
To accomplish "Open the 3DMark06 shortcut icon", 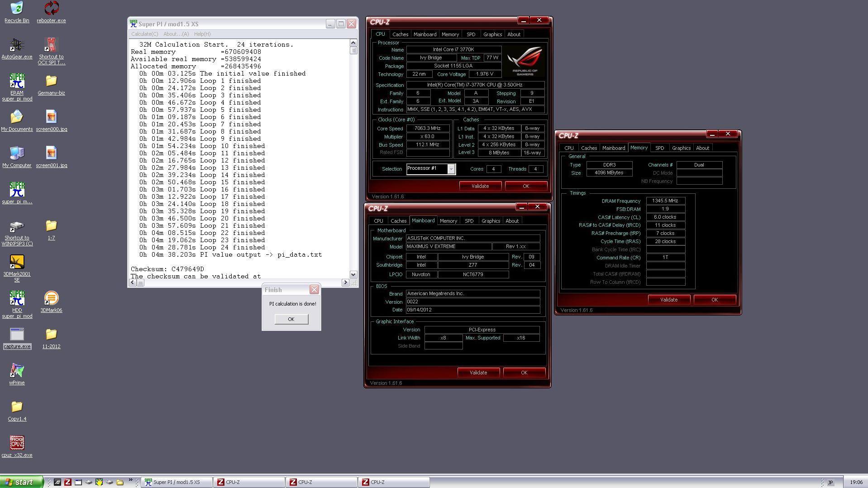I will (x=51, y=299).
